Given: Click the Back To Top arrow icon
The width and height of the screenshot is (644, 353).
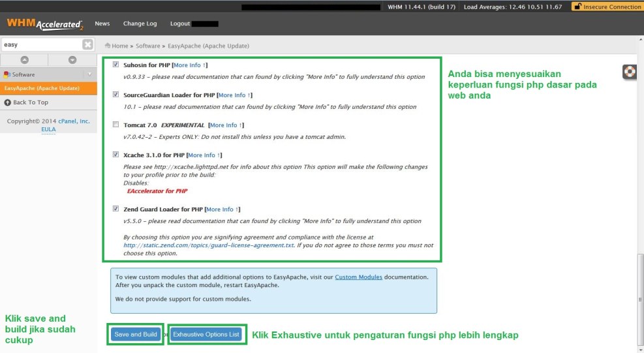Looking at the screenshot, I should click(x=7, y=102).
